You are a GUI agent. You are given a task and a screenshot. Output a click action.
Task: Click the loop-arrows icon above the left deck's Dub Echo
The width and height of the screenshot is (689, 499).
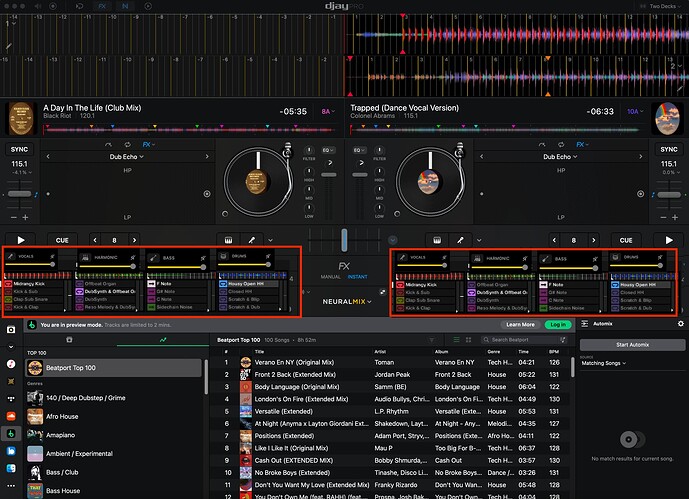click(127, 145)
